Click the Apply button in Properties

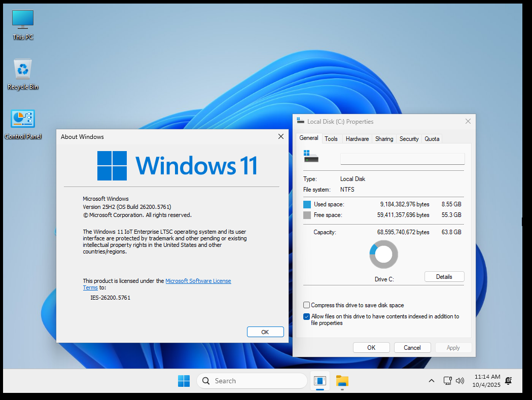point(453,347)
